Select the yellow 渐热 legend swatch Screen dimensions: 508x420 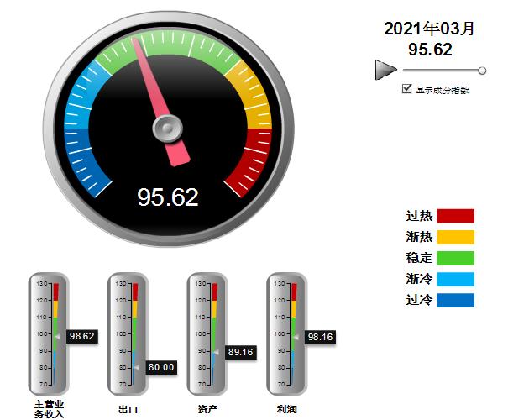(455, 237)
